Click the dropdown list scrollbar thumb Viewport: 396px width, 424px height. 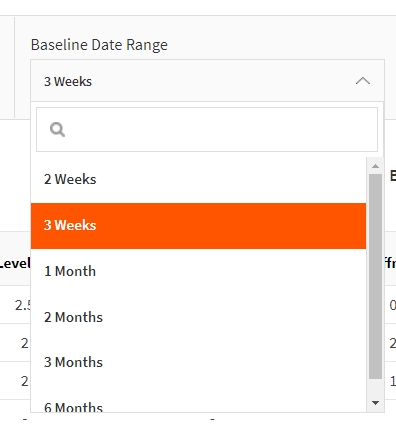click(x=375, y=276)
